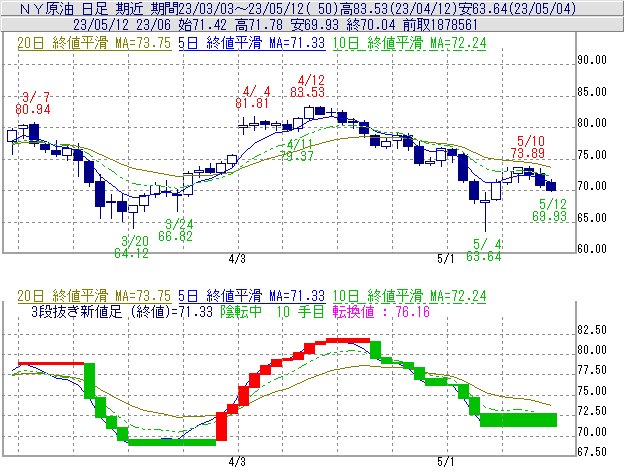Click the 82.50 axis label on lower chart

tap(592, 330)
